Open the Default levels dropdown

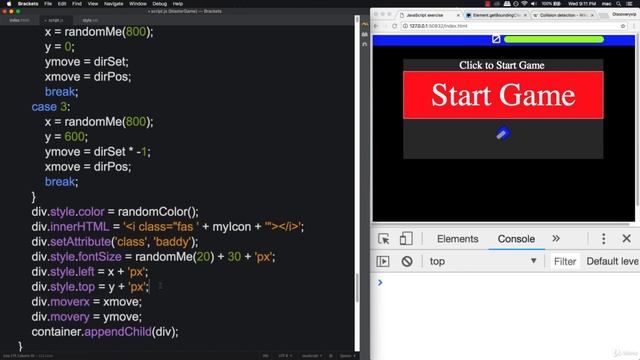coord(612,261)
